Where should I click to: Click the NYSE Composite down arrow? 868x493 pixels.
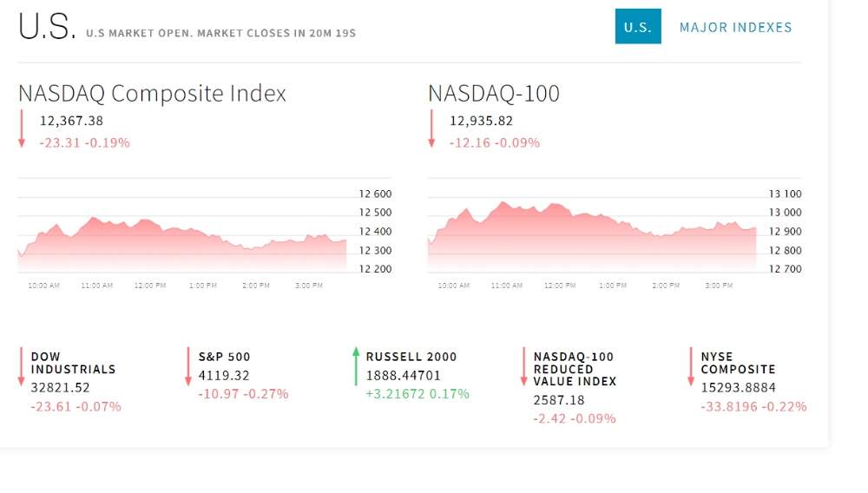(x=691, y=366)
